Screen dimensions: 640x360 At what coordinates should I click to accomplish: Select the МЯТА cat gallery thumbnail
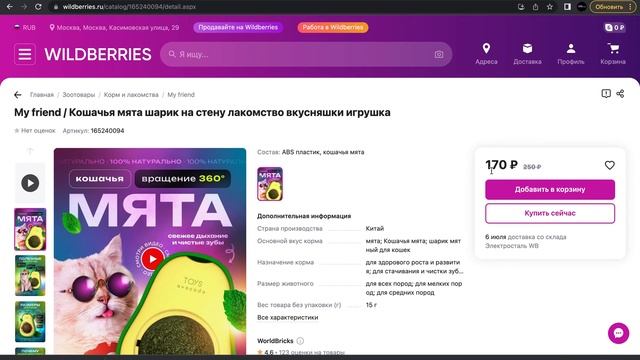click(30, 229)
